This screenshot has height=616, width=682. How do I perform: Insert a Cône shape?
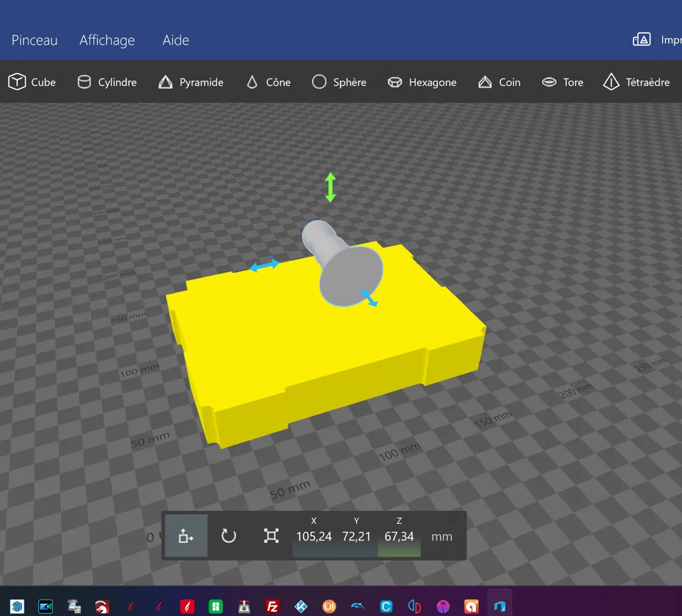coord(268,83)
